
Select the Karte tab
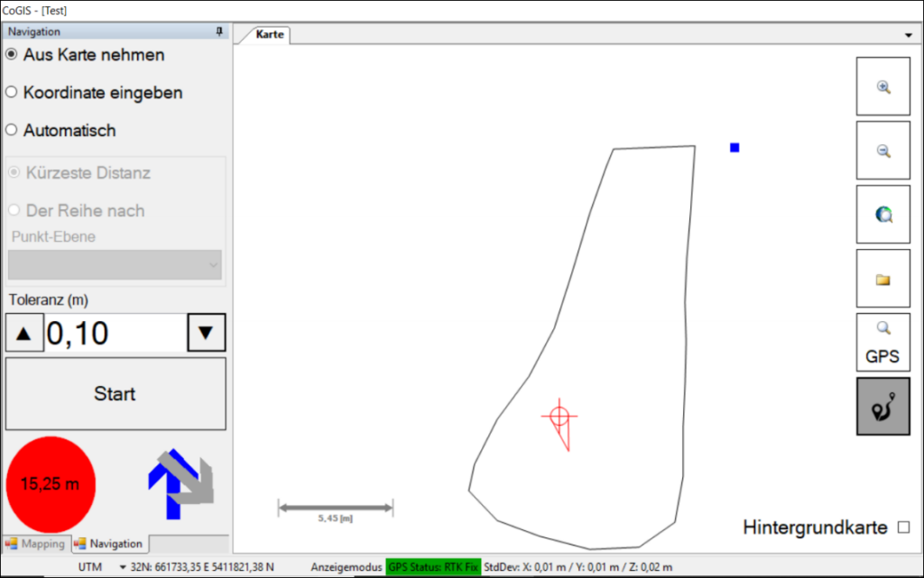(270, 34)
